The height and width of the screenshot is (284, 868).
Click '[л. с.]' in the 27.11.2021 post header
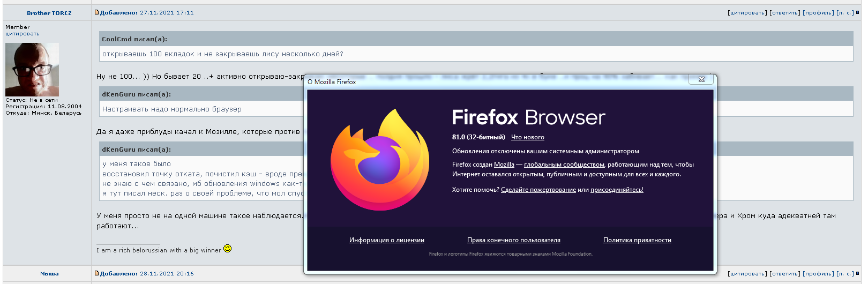pos(845,12)
